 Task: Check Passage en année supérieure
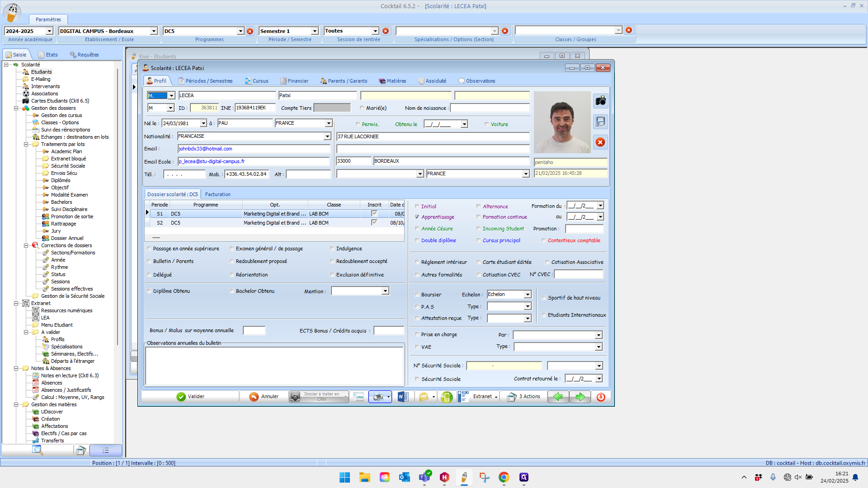pos(149,249)
